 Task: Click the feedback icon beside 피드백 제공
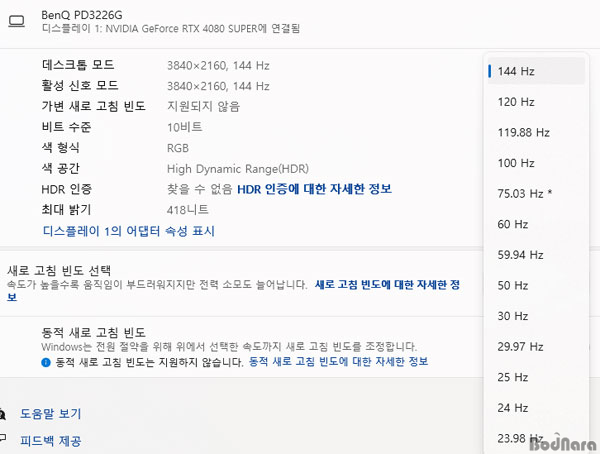tap(2, 438)
